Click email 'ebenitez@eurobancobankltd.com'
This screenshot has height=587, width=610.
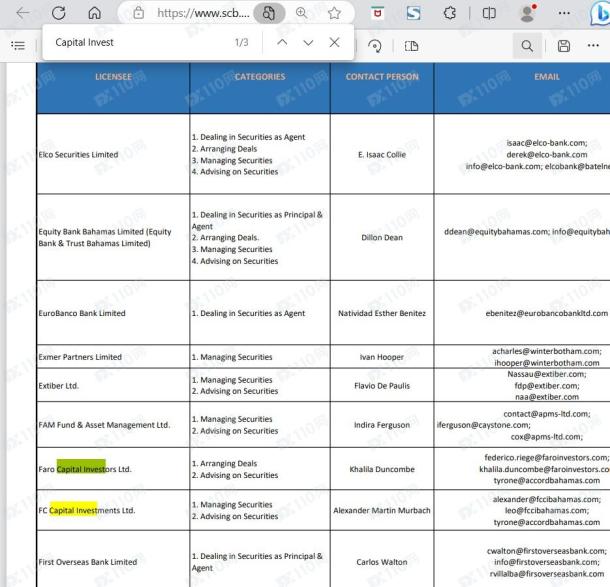[547, 313]
